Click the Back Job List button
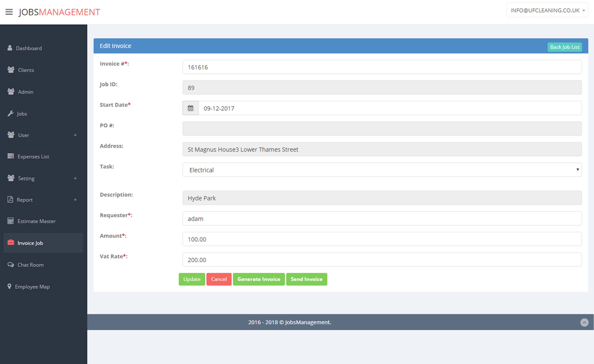 (x=564, y=47)
